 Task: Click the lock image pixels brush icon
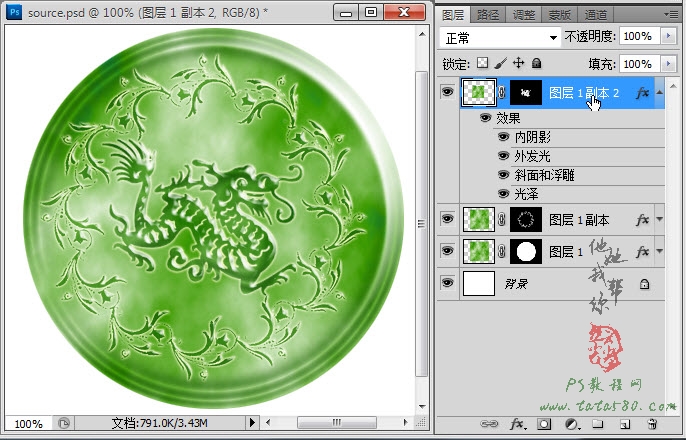[500, 63]
